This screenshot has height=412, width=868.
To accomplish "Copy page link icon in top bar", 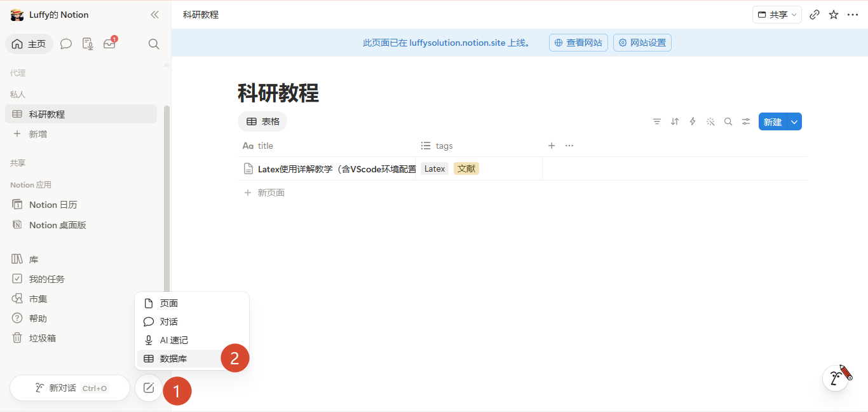I will tap(815, 15).
